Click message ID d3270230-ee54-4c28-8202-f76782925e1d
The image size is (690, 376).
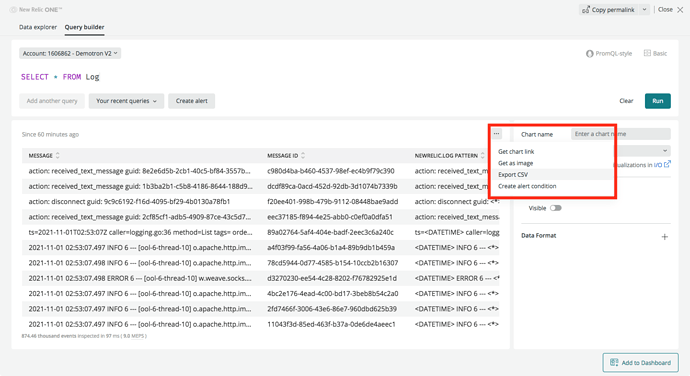pyautogui.click(x=332, y=278)
